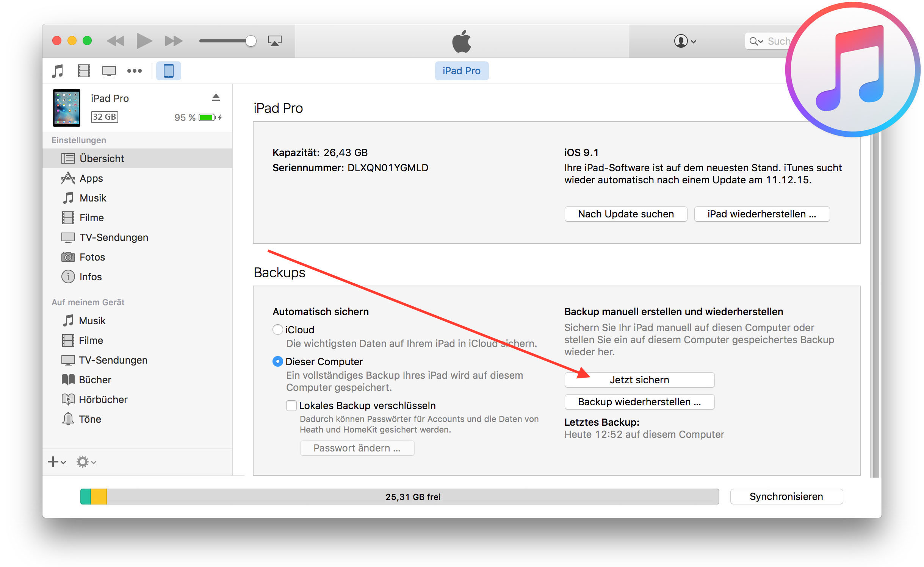The width and height of the screenshot is (924, 567).
Task: Open Musik under Einstellungen
Action: 138,198
